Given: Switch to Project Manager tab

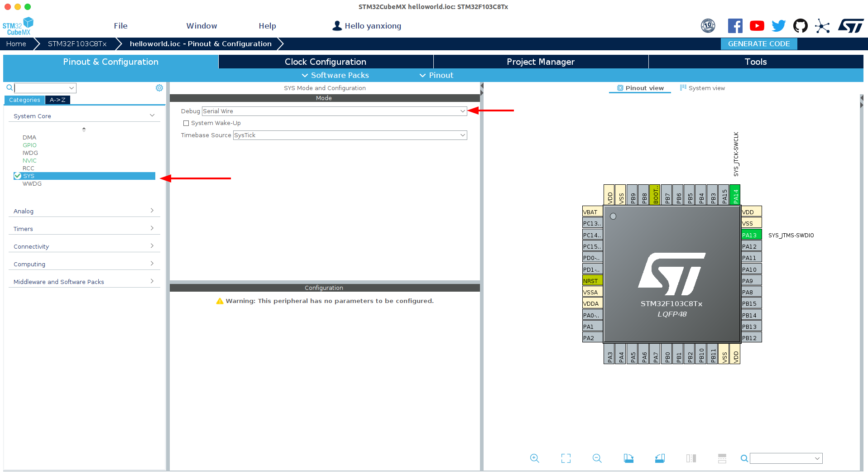Looking at the screenshot, I should coord(541,62).
